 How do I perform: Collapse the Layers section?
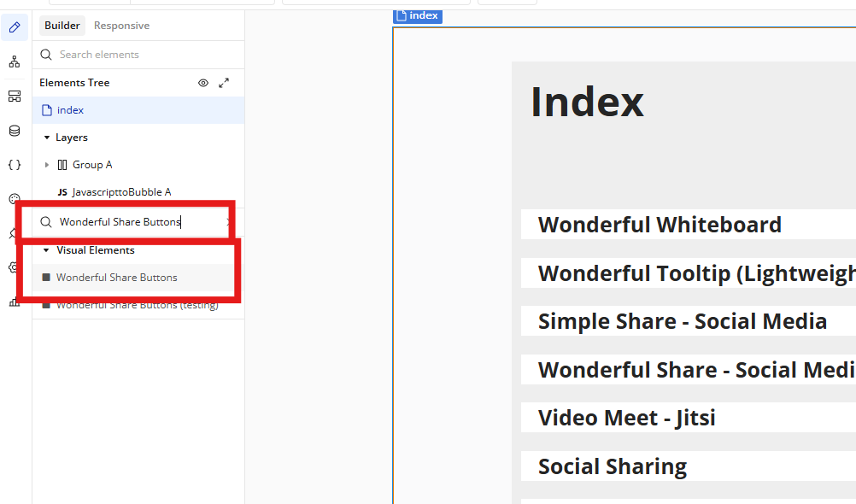pyautogui.click(x=47, y=138)
